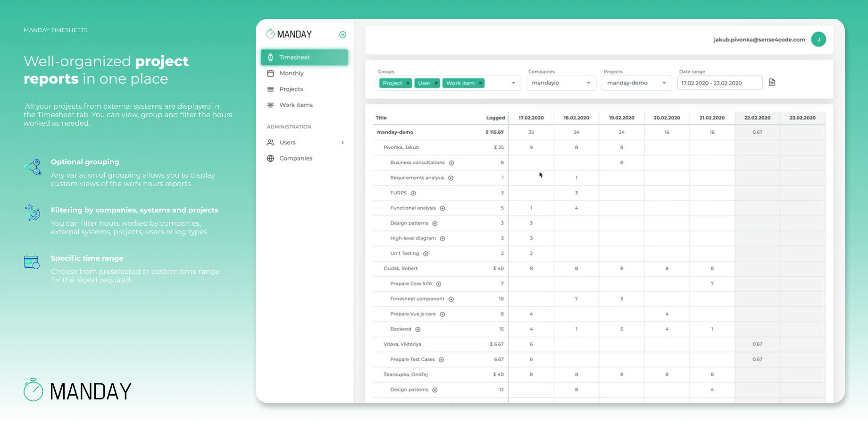This screenshot has width=868, height=425.
Task: Open Users administration entry
Action: 287,143
